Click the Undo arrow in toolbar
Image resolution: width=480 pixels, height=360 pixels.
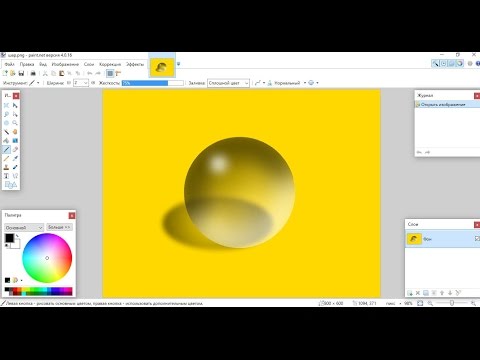(x=90, y=73)
